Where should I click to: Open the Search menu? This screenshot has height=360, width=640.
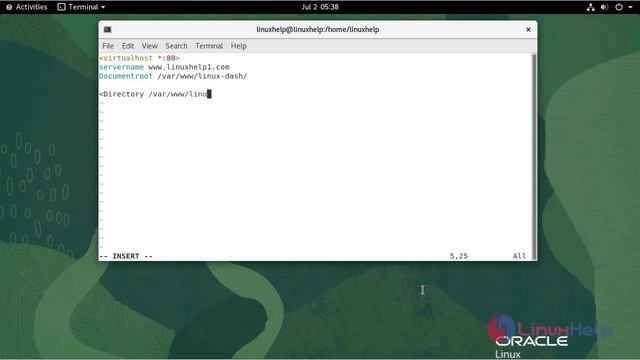point(176,46)
